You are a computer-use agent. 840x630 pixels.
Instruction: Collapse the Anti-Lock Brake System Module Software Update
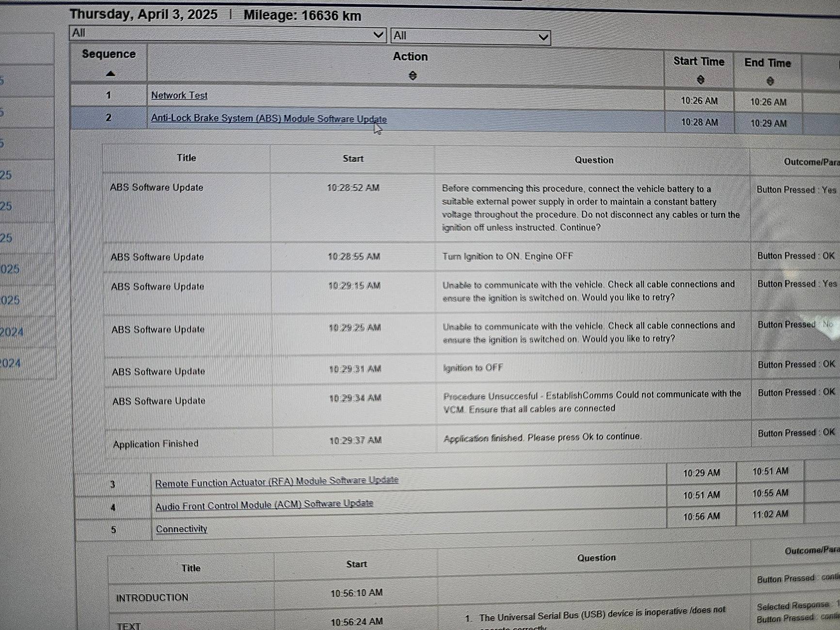pos(269,119)
